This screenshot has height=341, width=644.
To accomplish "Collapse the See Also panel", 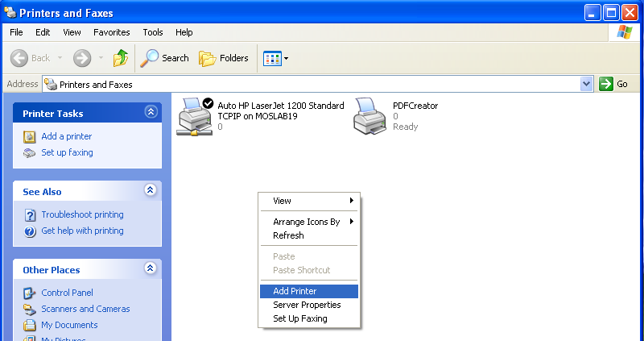I will 151,190.
